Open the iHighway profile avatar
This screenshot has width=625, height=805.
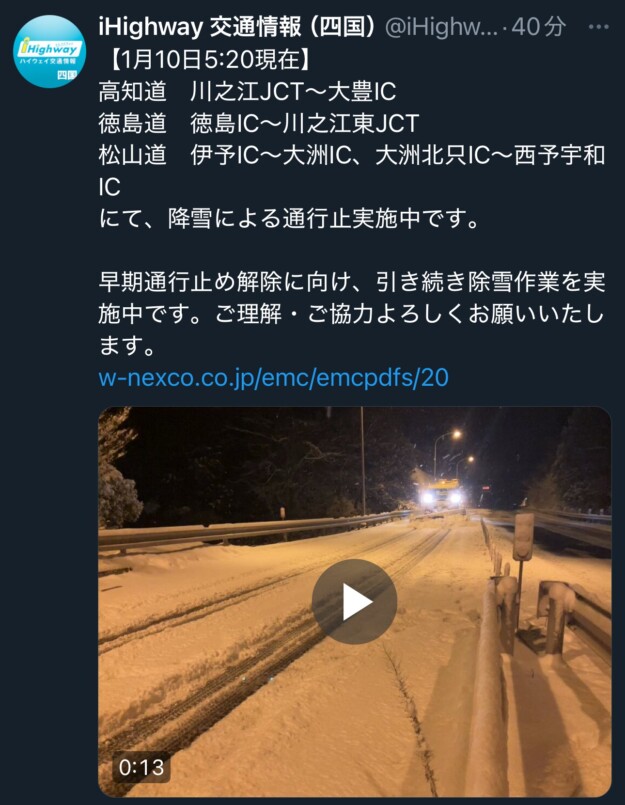click(49, 51)
